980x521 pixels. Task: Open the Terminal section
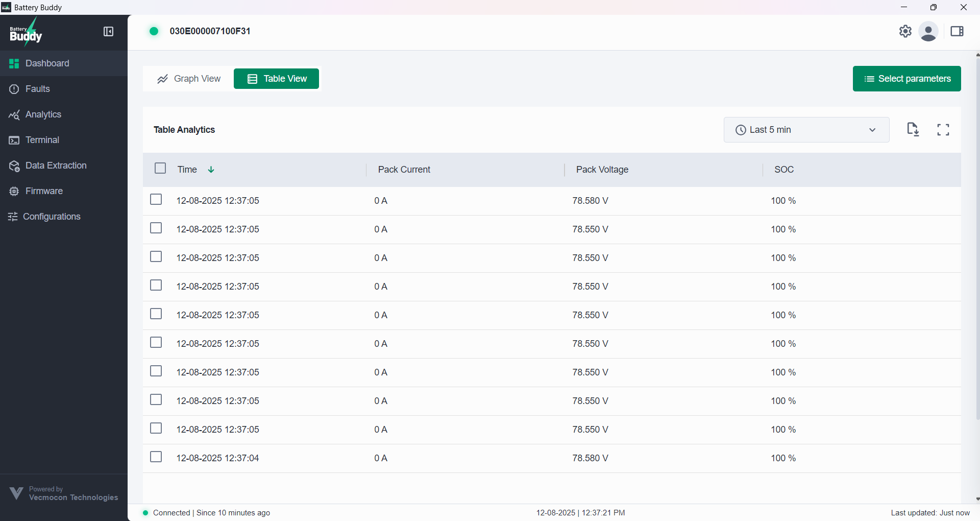(42, 140)
